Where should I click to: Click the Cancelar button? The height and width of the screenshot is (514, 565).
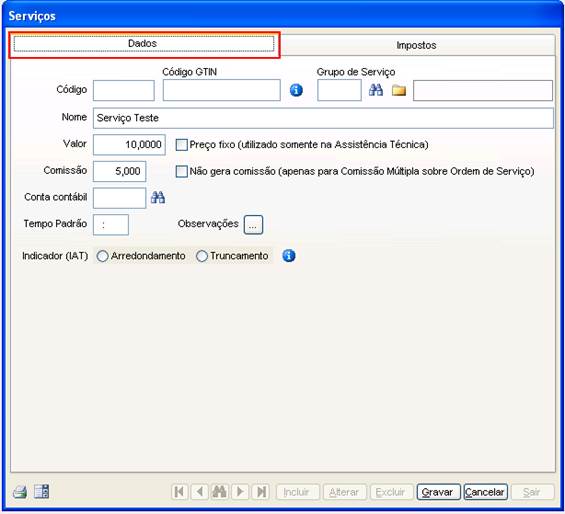[x=485, y=492]
